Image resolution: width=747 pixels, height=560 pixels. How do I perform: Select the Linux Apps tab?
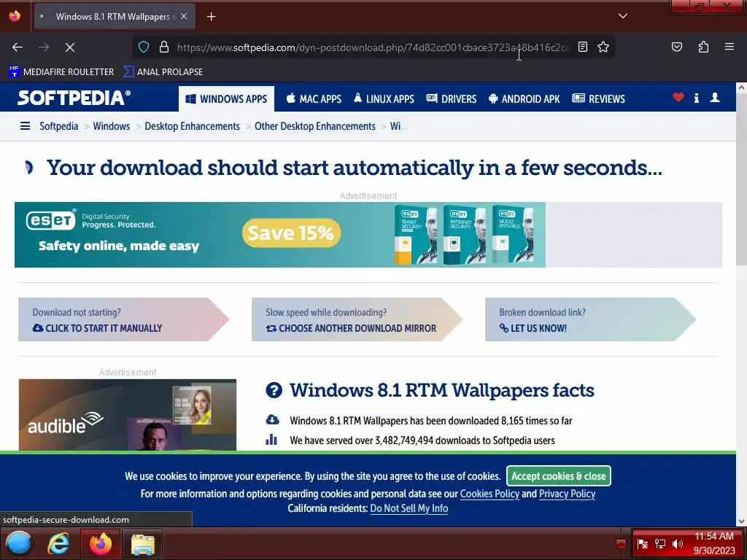coord(384,99)
